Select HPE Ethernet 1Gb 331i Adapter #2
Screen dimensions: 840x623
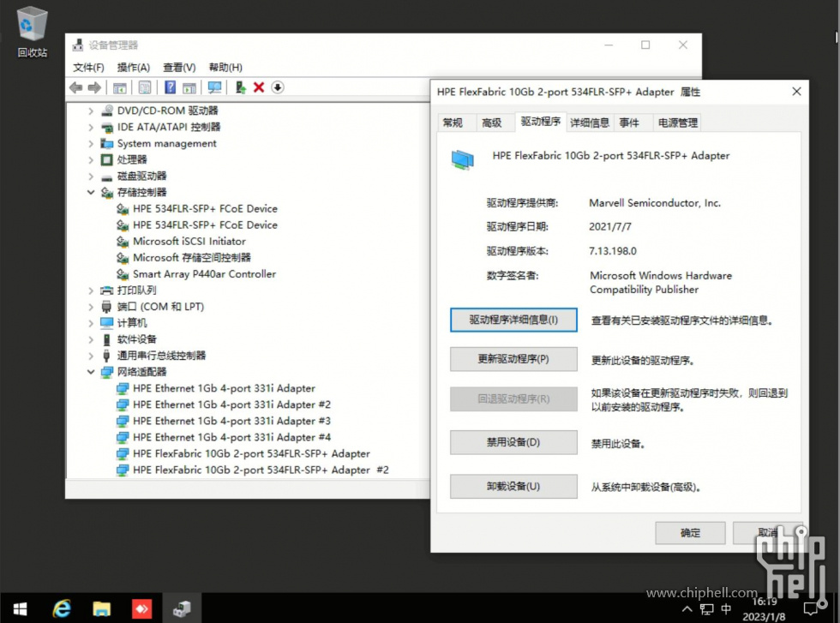point(232,404)
